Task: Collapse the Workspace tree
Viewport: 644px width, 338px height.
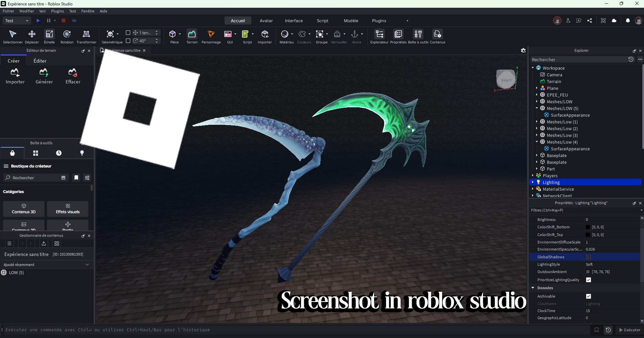Action: point(533,68)
